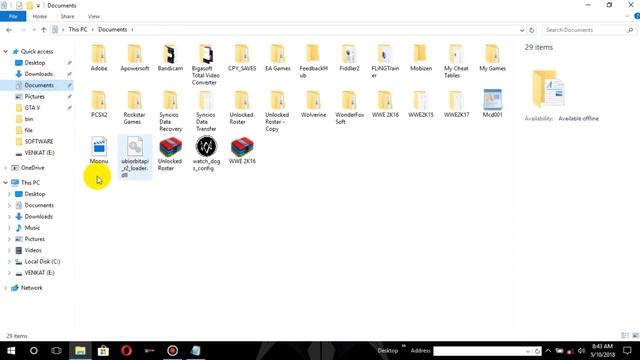
Task: Open the Wolverine folder
Action: 313,104
